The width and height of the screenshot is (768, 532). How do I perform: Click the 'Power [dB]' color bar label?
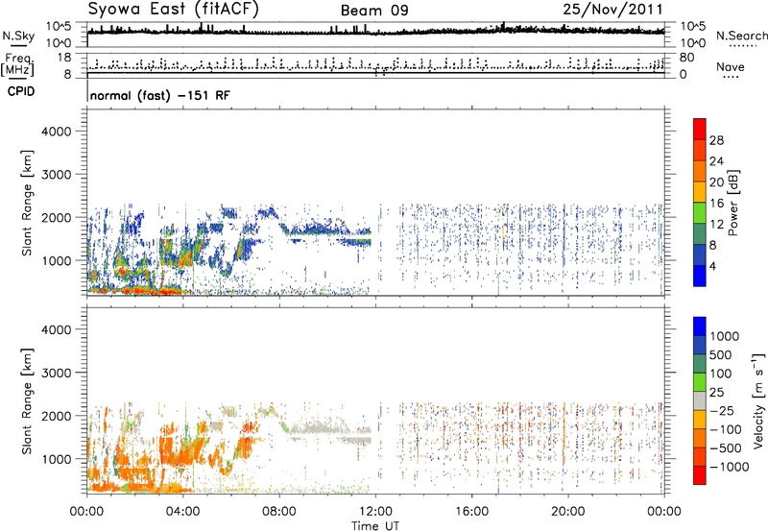click(733, 203)
